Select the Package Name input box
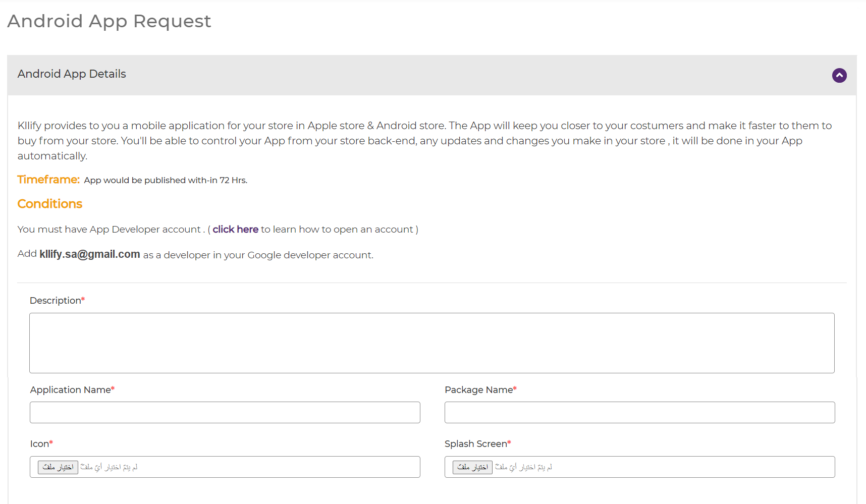 (x=639, y=413)
